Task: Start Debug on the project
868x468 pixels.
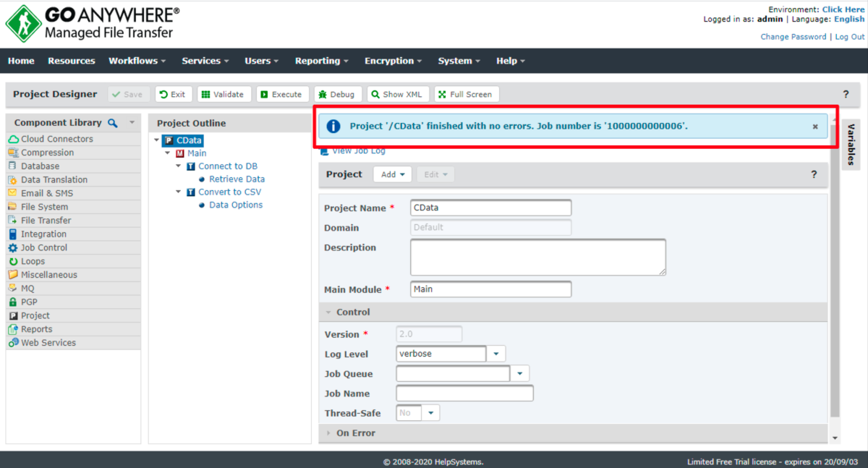Action: point(338,94)
